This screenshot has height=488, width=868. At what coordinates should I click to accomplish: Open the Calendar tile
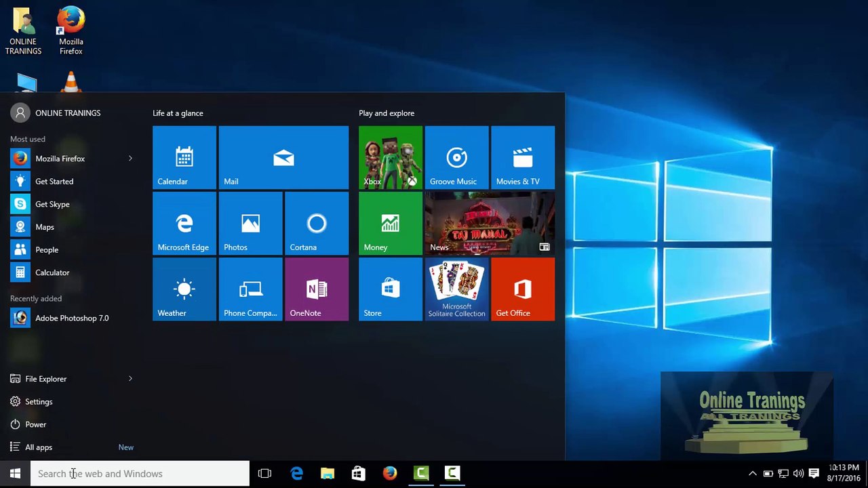coord(184,157)
